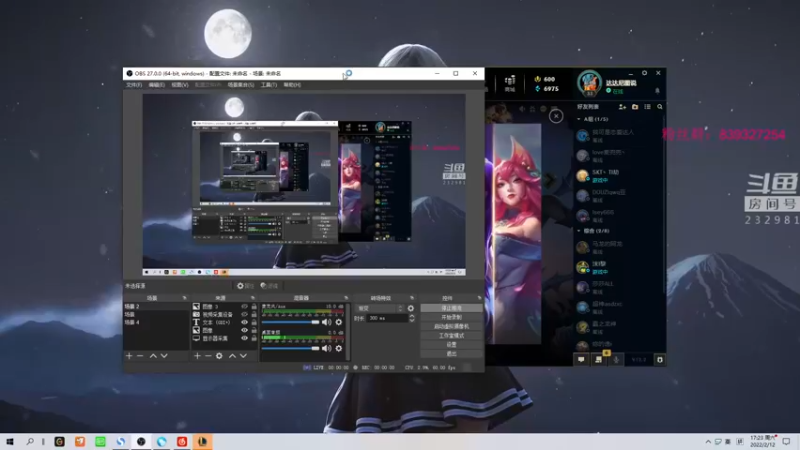Open OBS 帮助(H) menu
Viewport: 800px width, 450px height.
click(292, 85)
